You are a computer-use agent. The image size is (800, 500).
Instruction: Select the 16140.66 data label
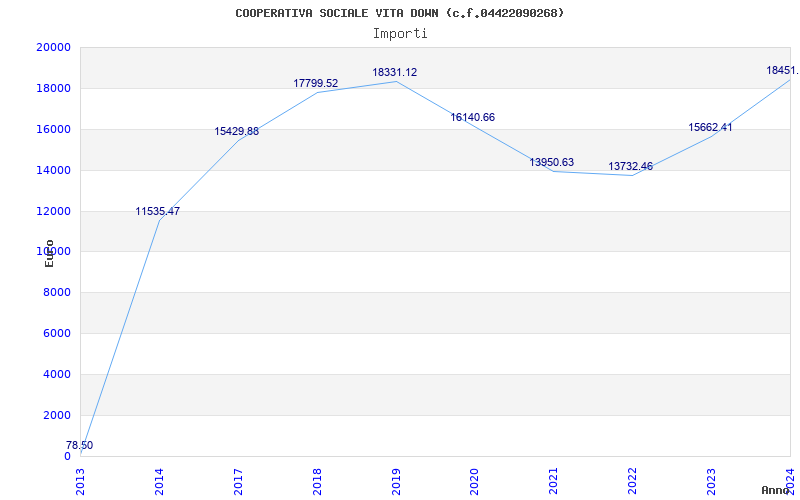(472, 117)
